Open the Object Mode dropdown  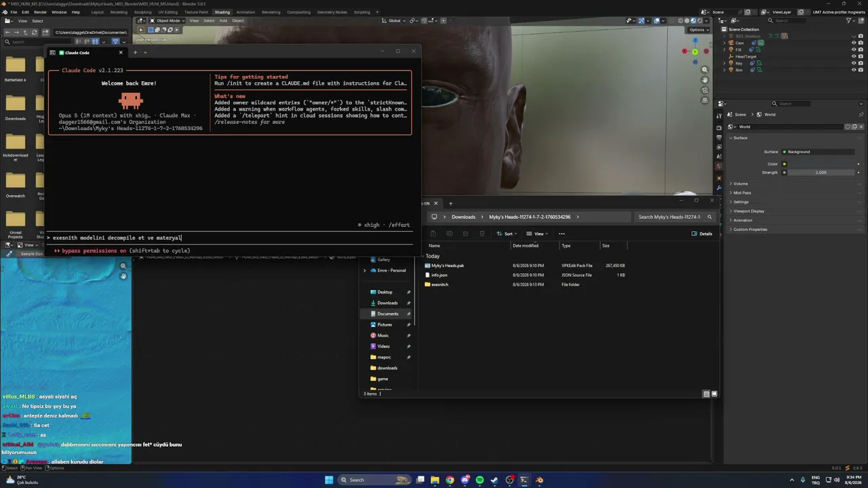(167, 20)
